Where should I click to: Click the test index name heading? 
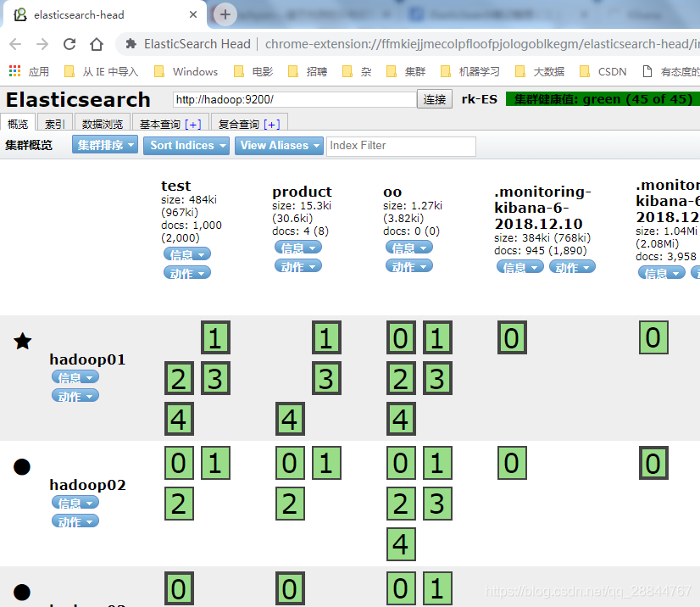(176, 186)
